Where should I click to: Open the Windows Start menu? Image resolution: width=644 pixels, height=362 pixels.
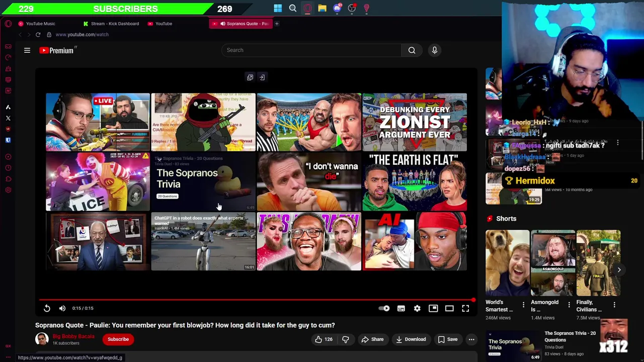[278, 9]
